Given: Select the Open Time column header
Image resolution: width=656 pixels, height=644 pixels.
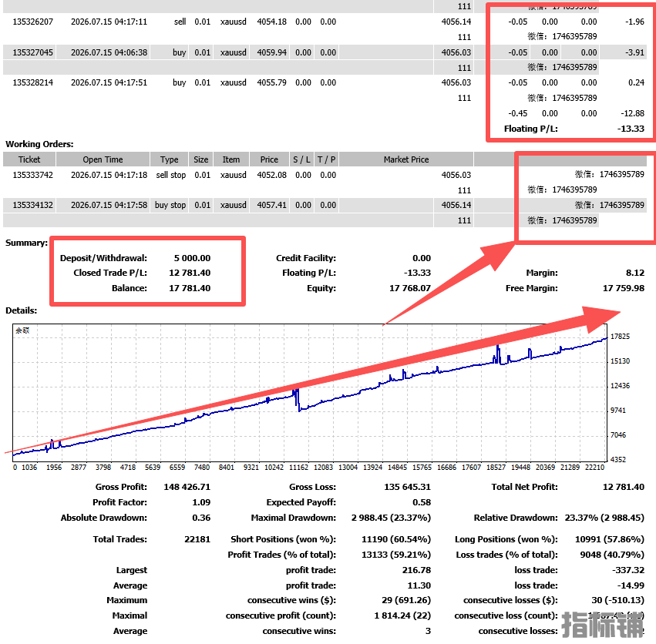Looking at the screenshot, I should [103, 159].
